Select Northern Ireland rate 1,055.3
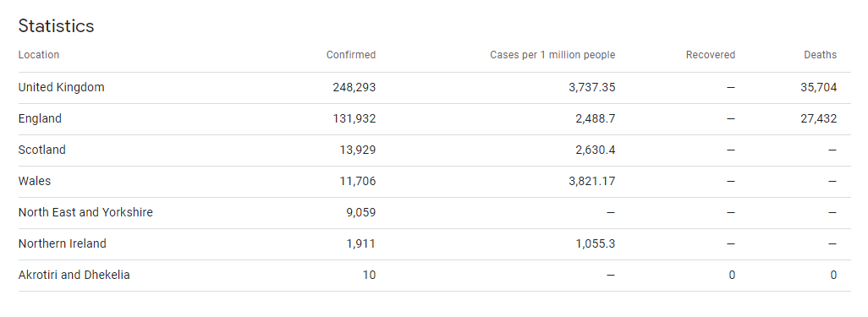868x317 pixels. (596, 243)
